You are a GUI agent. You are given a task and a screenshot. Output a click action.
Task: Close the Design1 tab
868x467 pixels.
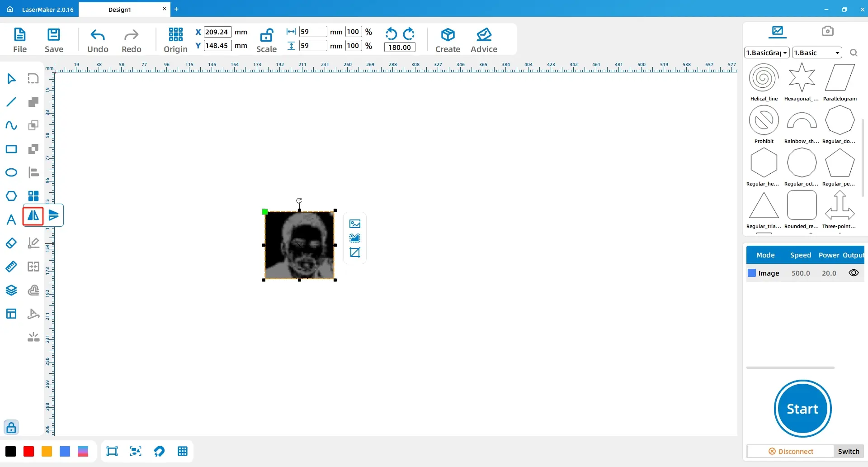click(x=164, y=9)
